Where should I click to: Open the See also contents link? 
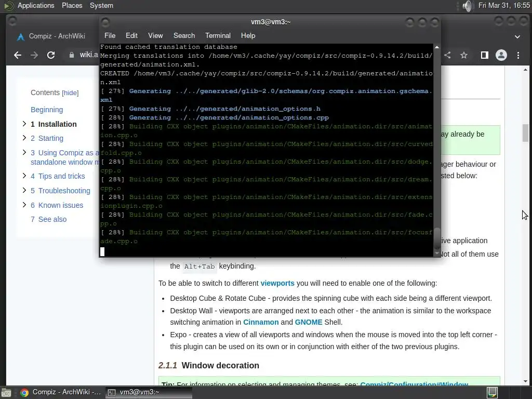[48, 219]
